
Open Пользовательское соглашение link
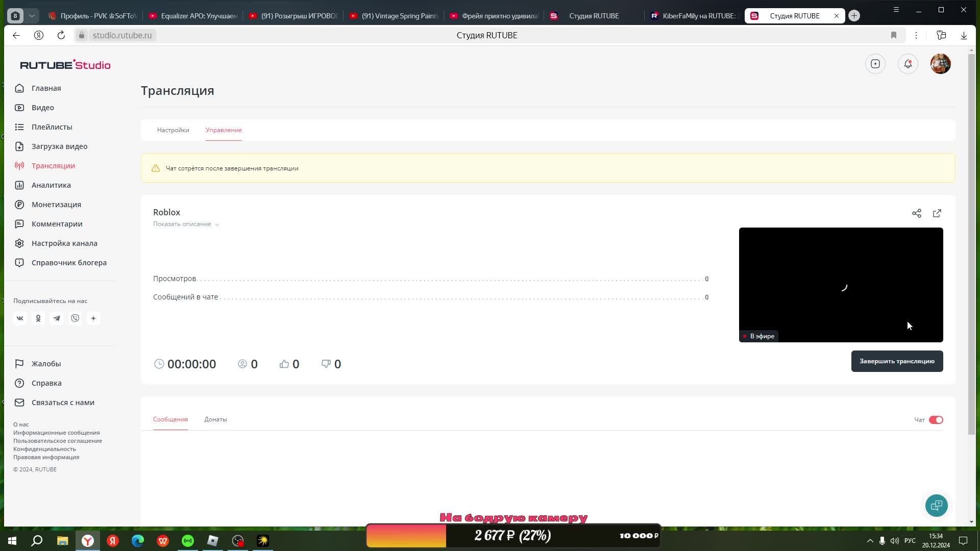coord(58,441)
